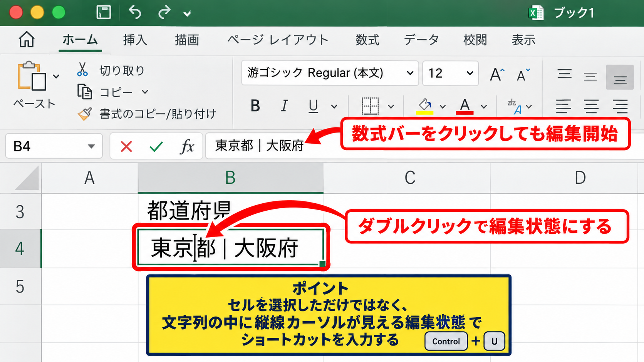Align text to bottom (highlighted)
Screen dimensions: 644x362
(x=620, y=77)
